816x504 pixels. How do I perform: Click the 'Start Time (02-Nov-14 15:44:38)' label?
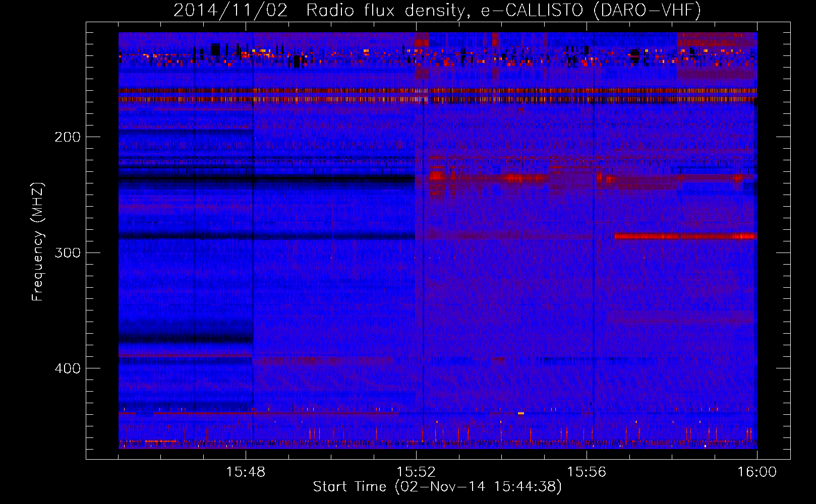pos(437,487)
